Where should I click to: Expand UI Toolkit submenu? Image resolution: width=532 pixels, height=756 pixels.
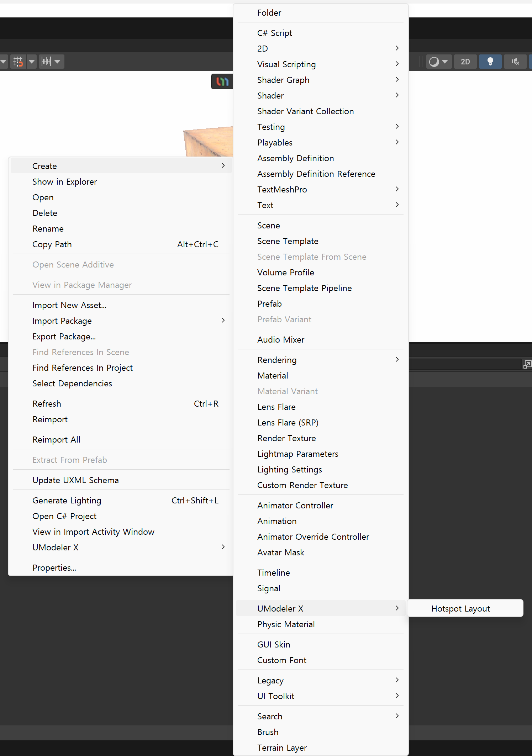pos(321,696)
